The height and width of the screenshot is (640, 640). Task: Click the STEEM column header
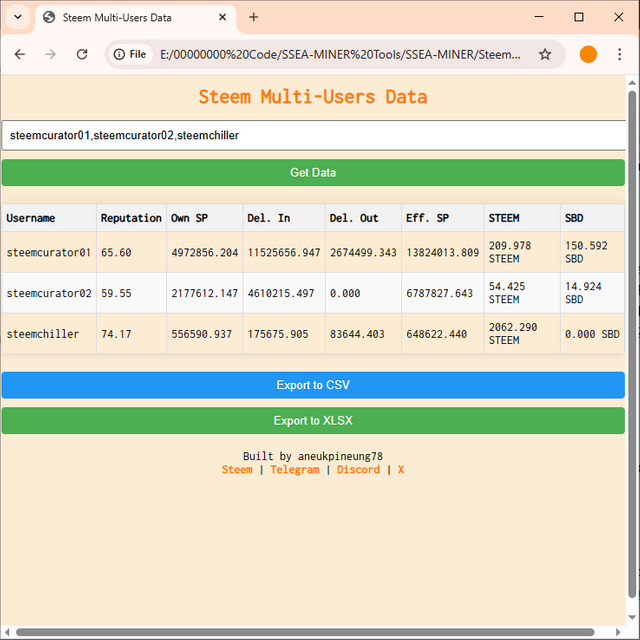(x=522, y=218)
